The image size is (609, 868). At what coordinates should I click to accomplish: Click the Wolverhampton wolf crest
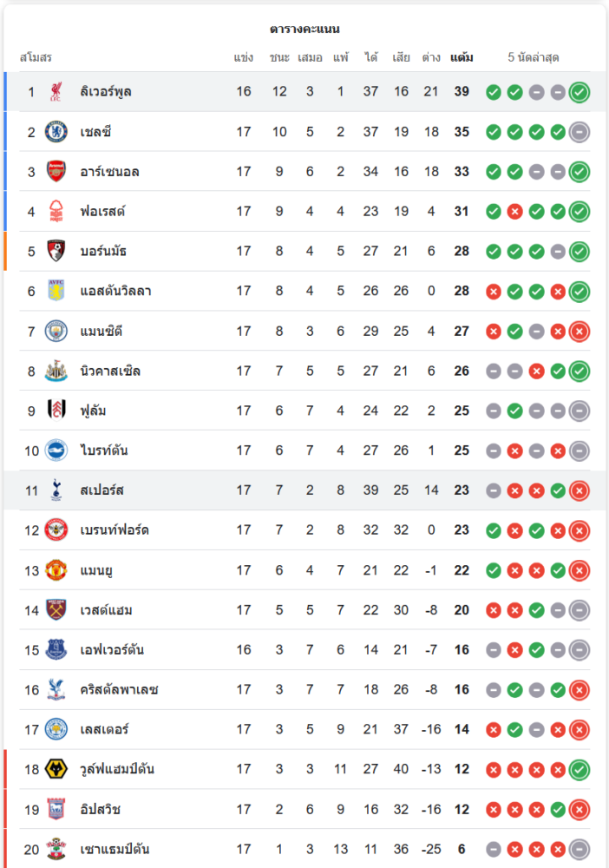pos(56,769)
